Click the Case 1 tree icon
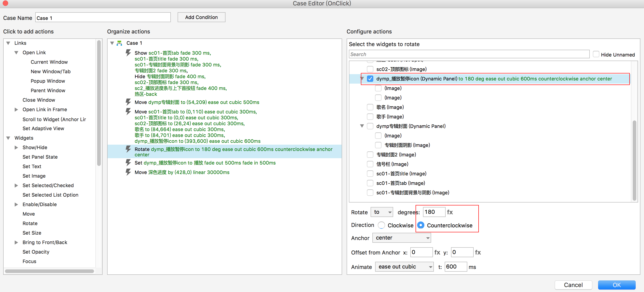Image resolution: width=644 pixels, height=292 pixels. pos(120,43)
